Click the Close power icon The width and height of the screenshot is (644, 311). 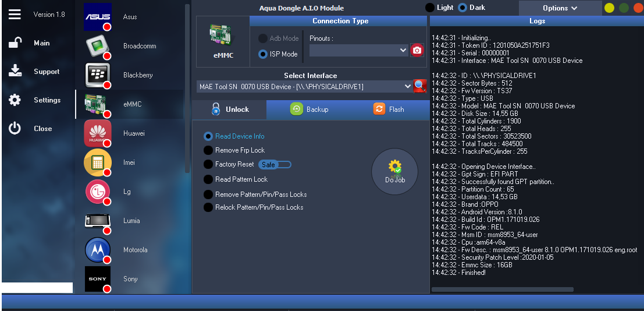click(15, 128)
